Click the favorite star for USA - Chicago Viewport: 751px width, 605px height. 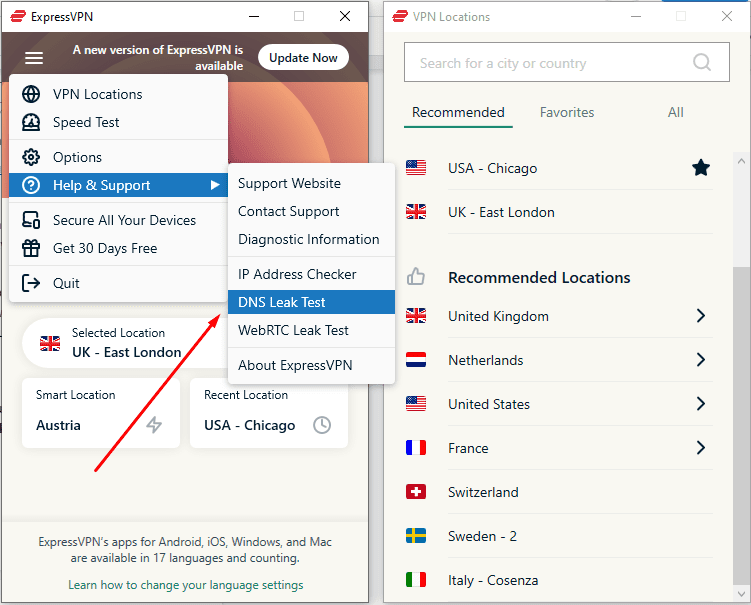pos(701,168)
